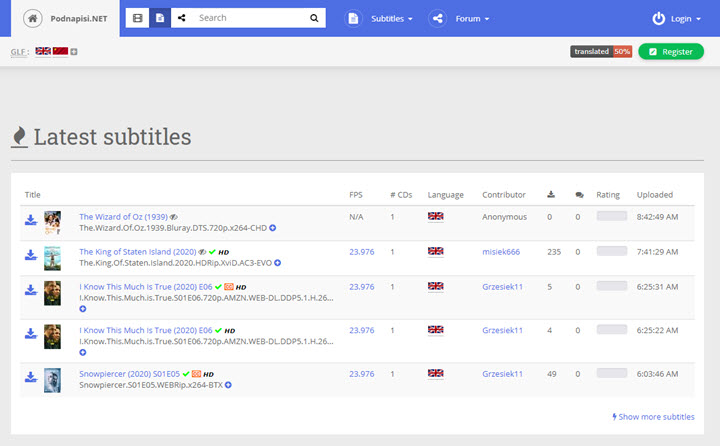This screenshot has height=446, width=720.
Task: Click the English flag in GLF filter
Action: [43, 51]
